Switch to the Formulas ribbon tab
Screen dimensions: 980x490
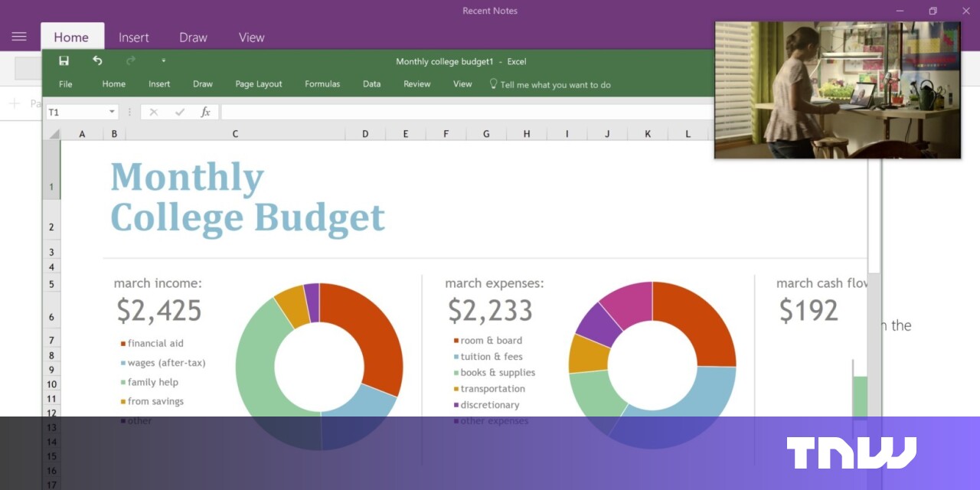click(x=322, y=84)
